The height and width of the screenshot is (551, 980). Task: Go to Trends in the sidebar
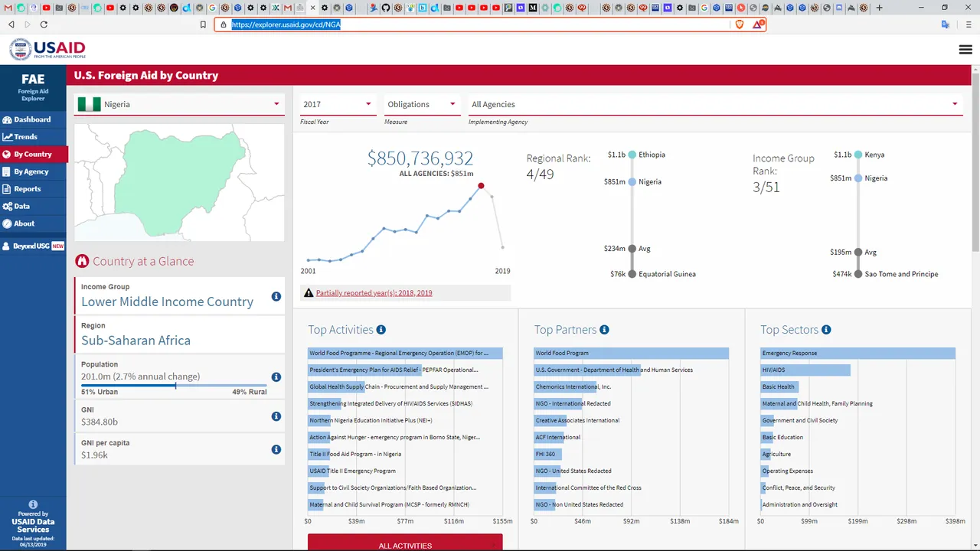[33, 137]
